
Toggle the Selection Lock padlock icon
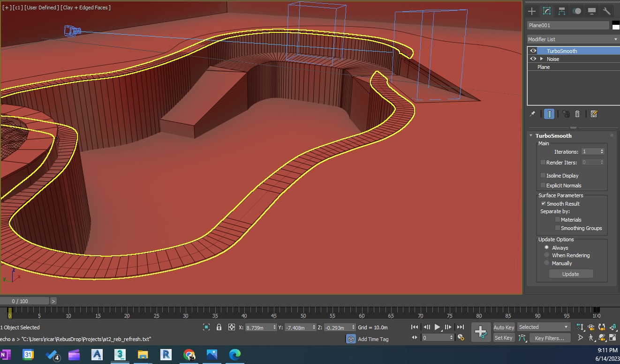(x=219, y=327)
